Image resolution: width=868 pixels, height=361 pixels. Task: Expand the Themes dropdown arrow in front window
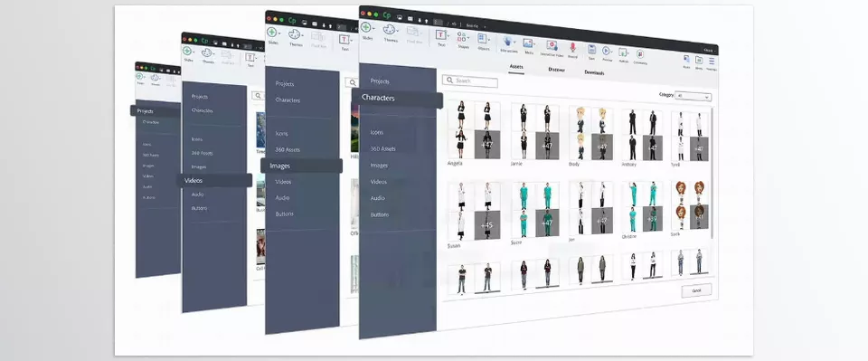(398, 31)
